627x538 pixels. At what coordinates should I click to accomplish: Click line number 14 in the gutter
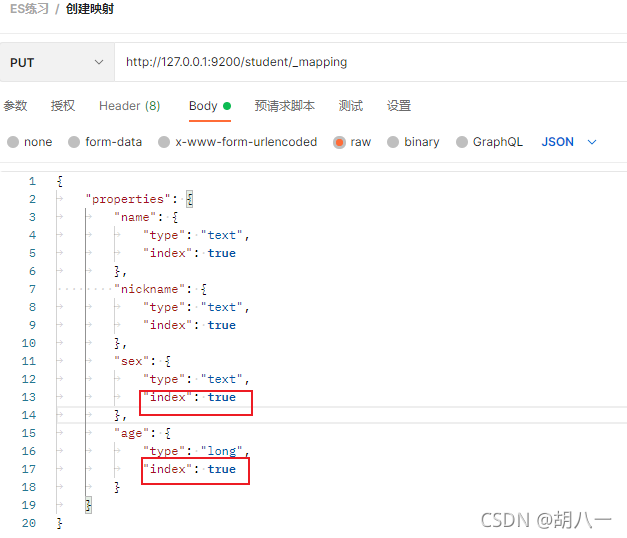click(29, 415)
